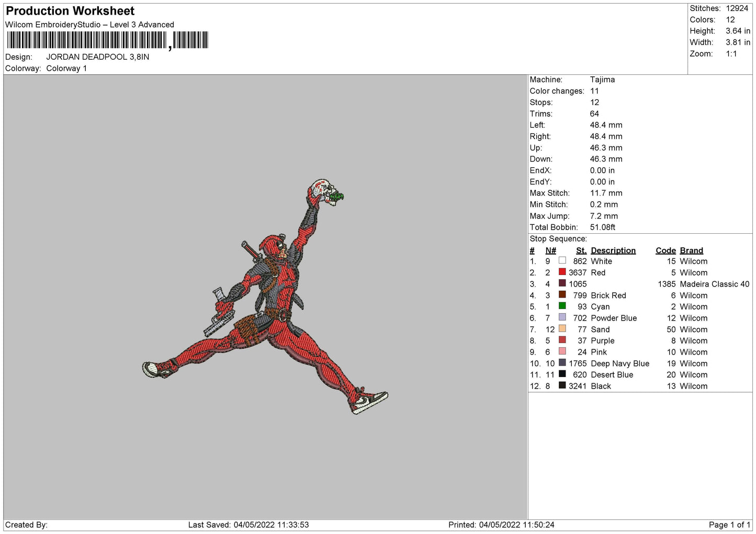The image size is (756, 534).
Task: Click the Pink color swatch
Action: point(562,351)
